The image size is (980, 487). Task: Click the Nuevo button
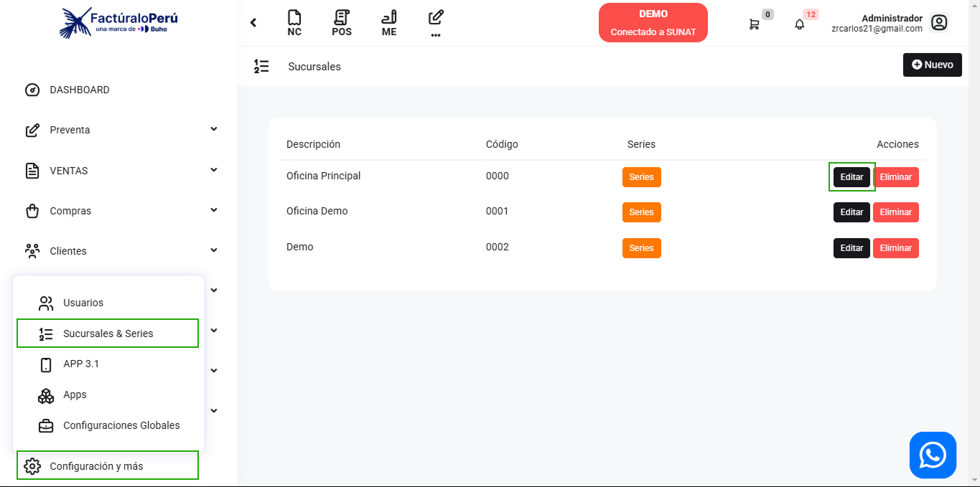click(932, 65)
